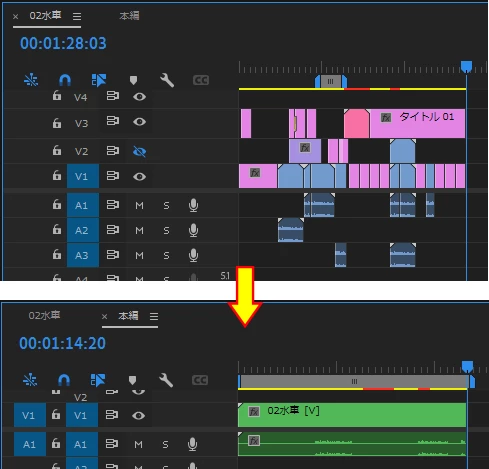Toggle lock on upper V1 track
Image resolution: width=489 pixels, height=469 pixels.
(57, 175)
